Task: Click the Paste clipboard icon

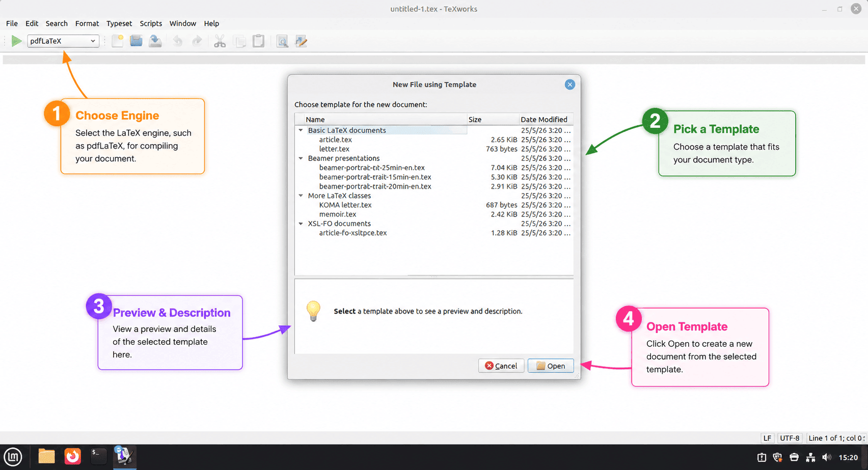Action: coord(259,41)
